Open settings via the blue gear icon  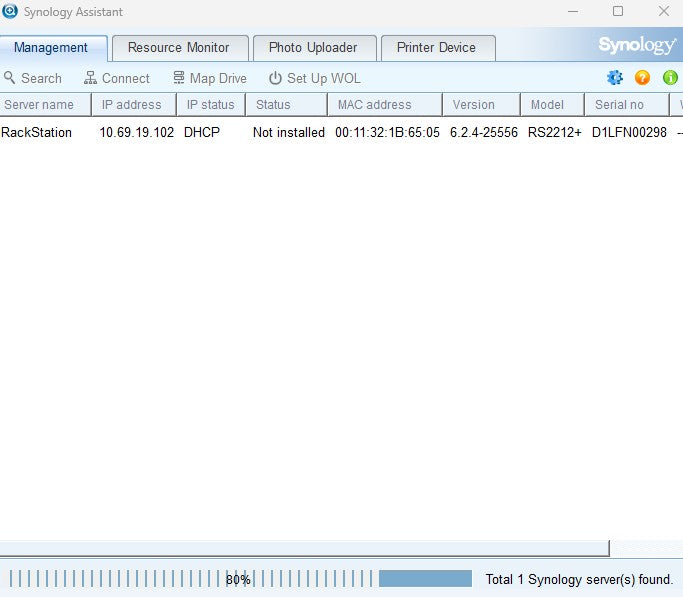[x=615, y=78]
